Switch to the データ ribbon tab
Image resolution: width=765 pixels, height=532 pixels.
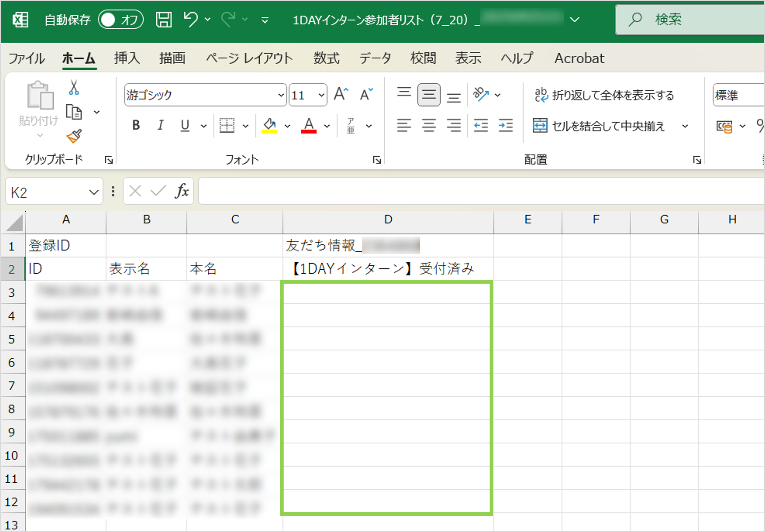[375, 58]
